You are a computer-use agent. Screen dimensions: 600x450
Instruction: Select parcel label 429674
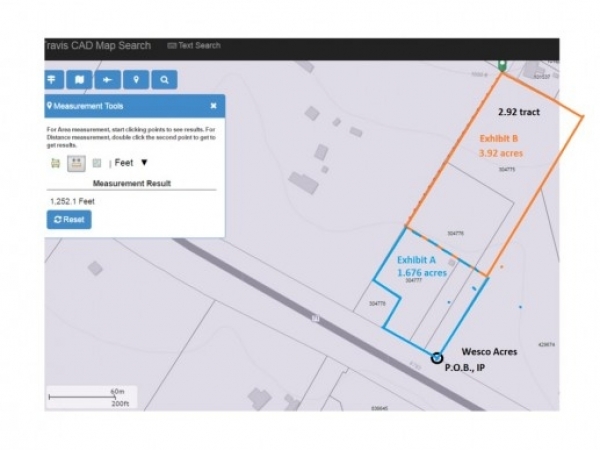point(546,345)
